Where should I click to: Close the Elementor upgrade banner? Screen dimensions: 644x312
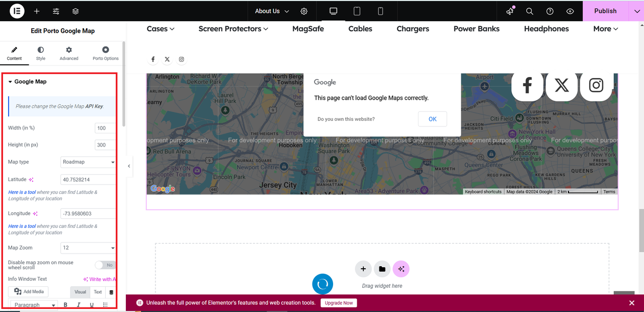(x=632, y=303)
